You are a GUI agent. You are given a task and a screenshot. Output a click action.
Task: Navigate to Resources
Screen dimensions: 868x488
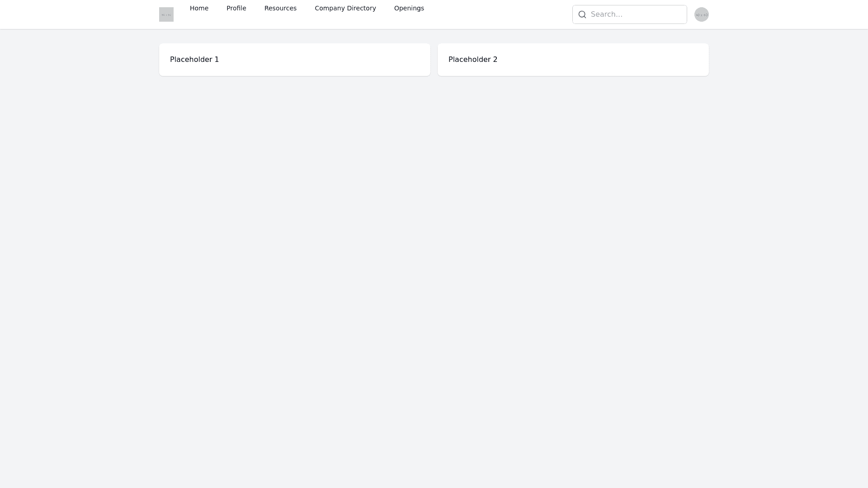(x=280, y=8)
